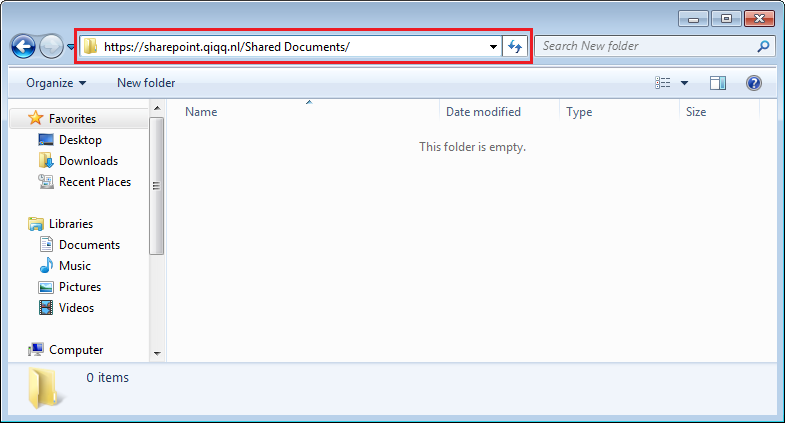This screenshot has width=785, height=423.
Task: Click the search magnifier icon
Action: (763, 46)
